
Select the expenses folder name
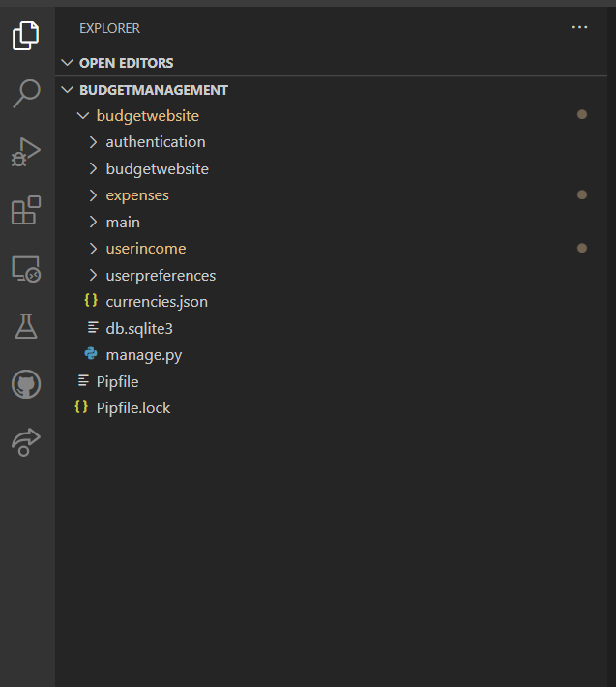[x=137, y=195]
